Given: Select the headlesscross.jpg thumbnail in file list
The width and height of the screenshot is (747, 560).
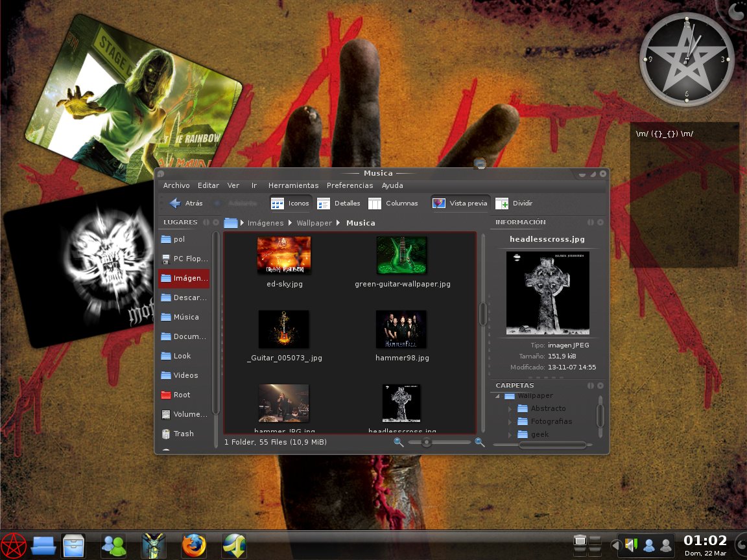Looking at the screenshot, I should pos(401,403).
